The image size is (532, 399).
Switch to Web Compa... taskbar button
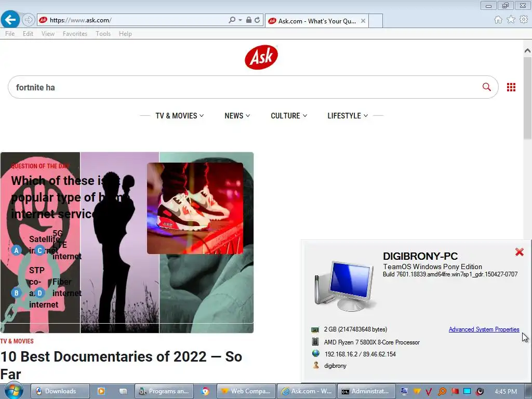[246, 391]
